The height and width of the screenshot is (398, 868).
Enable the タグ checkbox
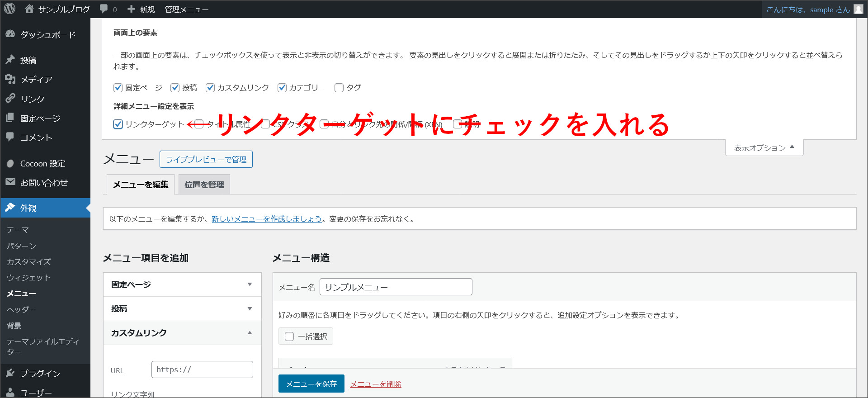pyautogui.click(x=339, y=88)
